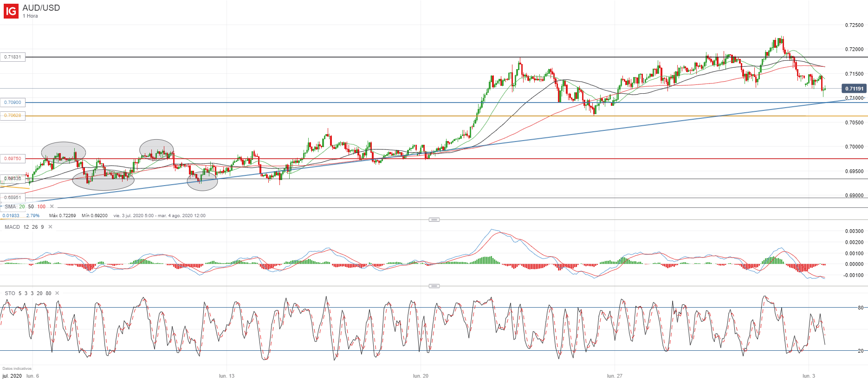Click the 0.72500 price axis label
Image resolution: width=868 pixels, height=380 pixels.
[x=854, y=25]
